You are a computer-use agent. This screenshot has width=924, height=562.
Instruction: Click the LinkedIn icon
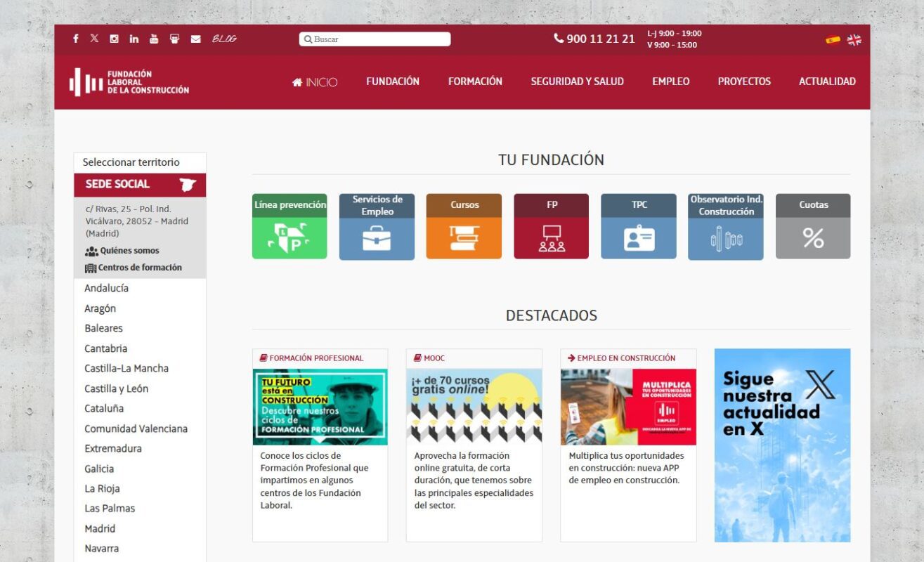click(134, 39)
